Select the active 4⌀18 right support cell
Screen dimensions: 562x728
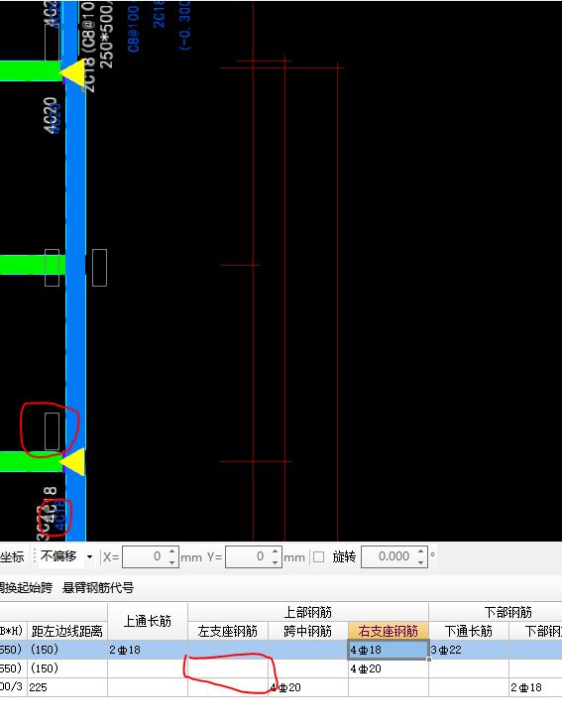click(x=388, y=650)
